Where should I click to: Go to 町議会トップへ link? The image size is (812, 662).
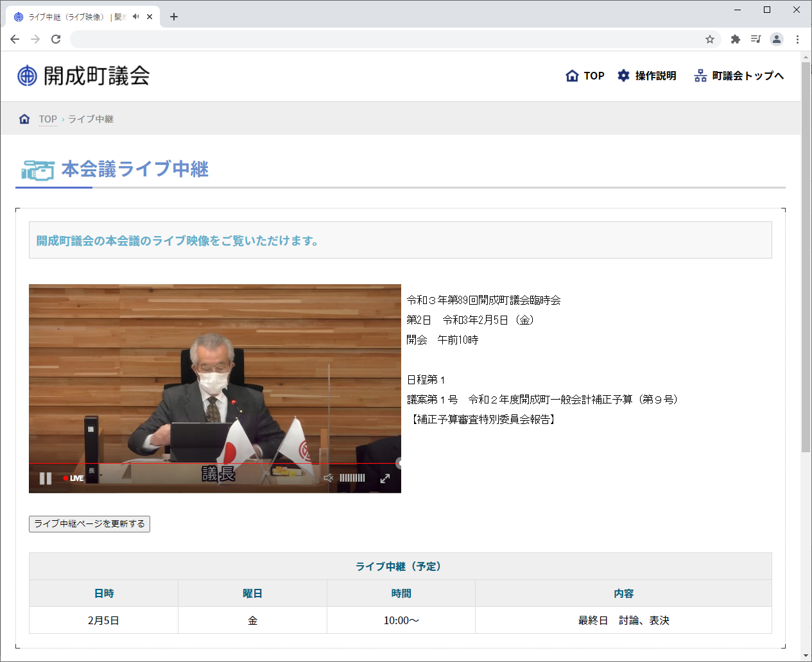[739, 76]
